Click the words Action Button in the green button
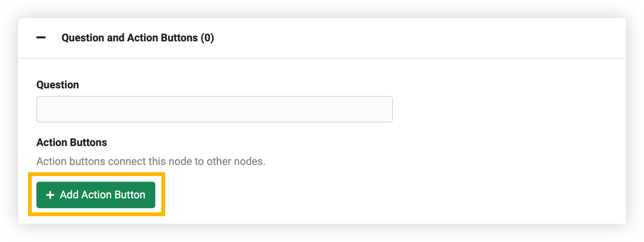Image resolution: width=644 pixels, height=242 pixels. (x=113, y=195)
